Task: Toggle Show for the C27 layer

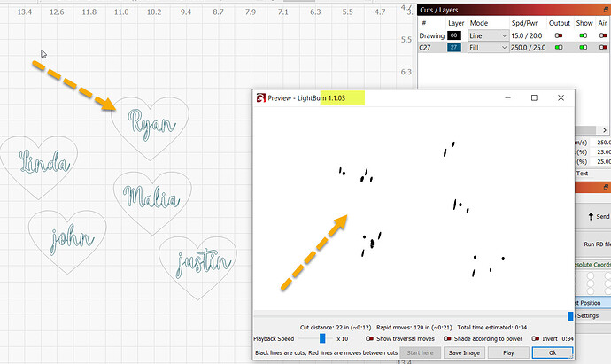Action: [x=584, y=47]
